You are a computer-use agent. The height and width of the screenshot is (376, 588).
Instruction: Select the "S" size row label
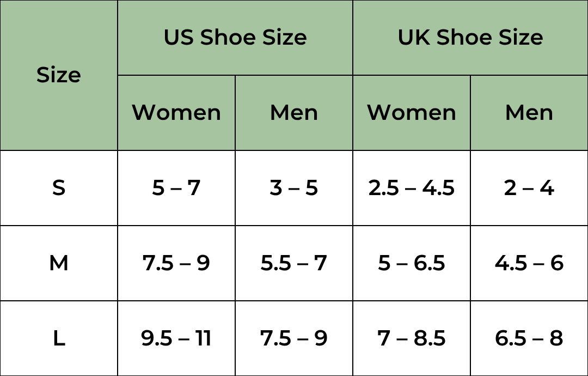[x=59, y=188]
